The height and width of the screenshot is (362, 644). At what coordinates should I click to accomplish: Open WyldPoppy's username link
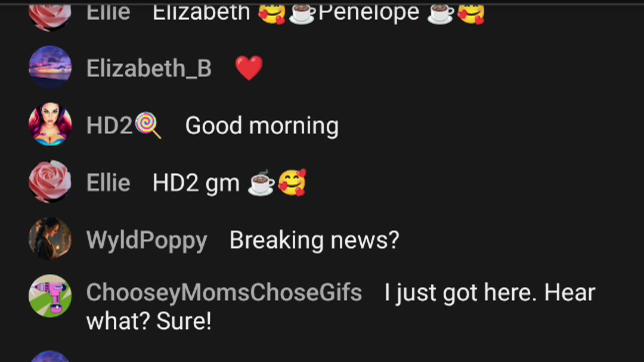[146, 240]
